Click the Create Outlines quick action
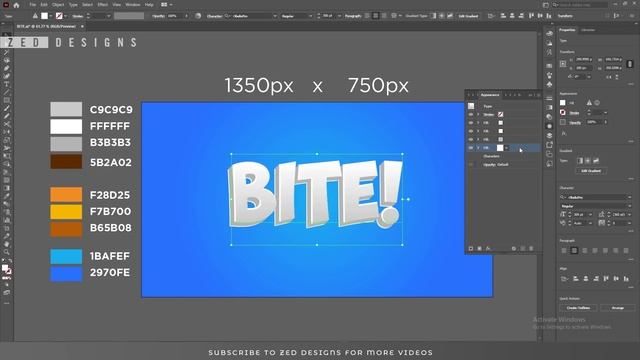 pos(578,308)
